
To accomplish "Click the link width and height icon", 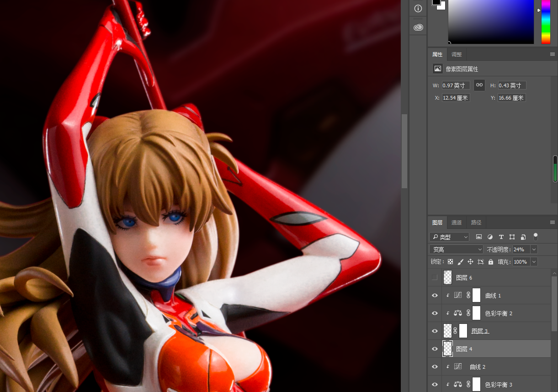I will [479, 85].
